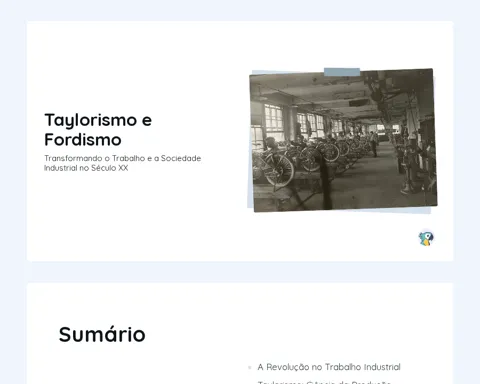Click the dark post in the photo foreground
The image size is (480, 384).
(325, 182)
